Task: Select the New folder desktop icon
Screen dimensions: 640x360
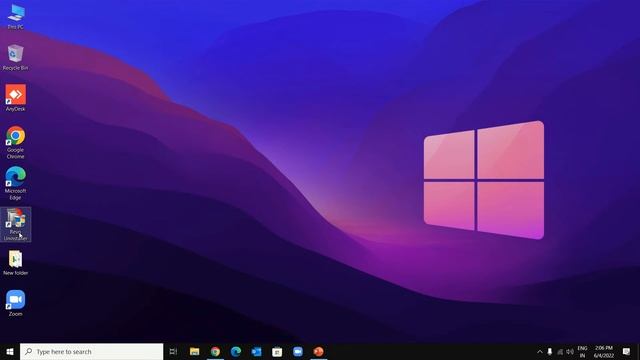Action: 16,262
